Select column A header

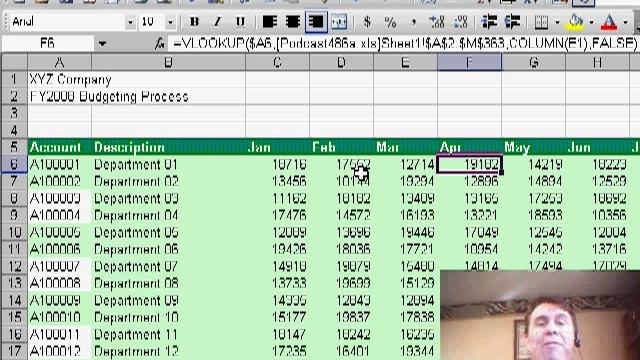[x=60, y=62]
